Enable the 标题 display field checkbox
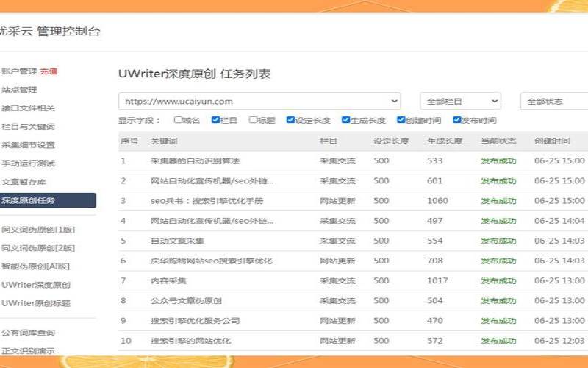Screen dimensions: 588x368 pyautogui.click(x=253, y=120)
